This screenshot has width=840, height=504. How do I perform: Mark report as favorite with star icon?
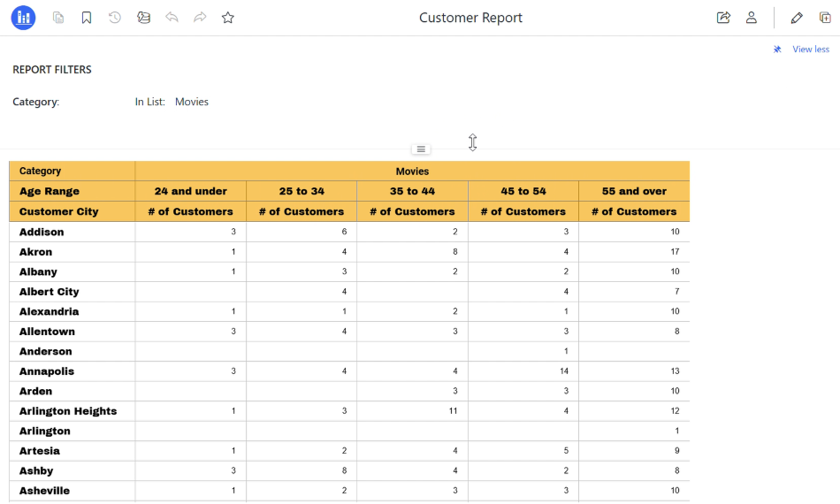click(x=227, y=18)
